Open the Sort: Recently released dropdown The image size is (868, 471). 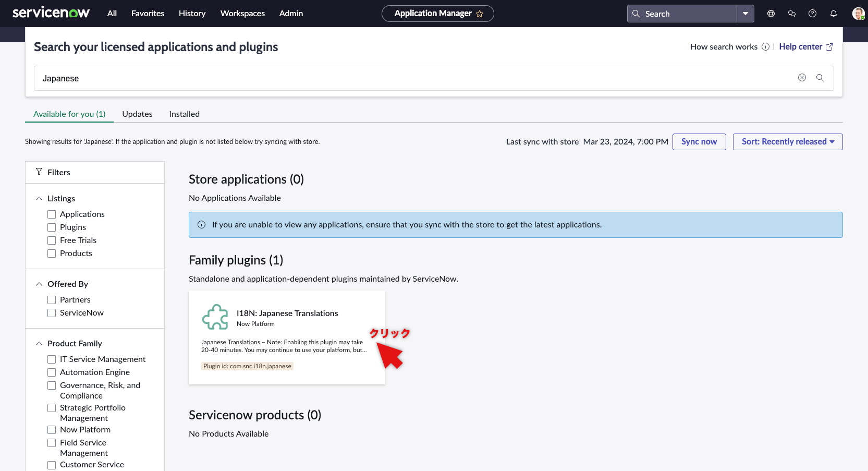tap(787, 141)
